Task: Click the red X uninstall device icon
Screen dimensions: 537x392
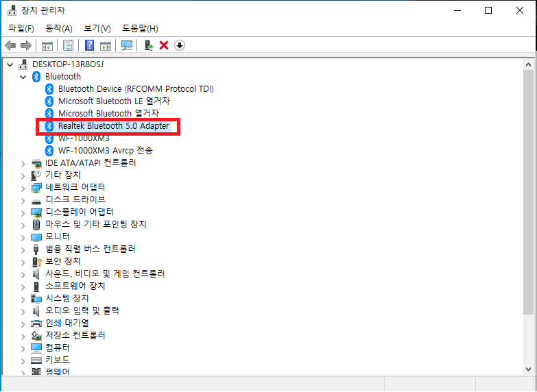Action: (164, 45)
